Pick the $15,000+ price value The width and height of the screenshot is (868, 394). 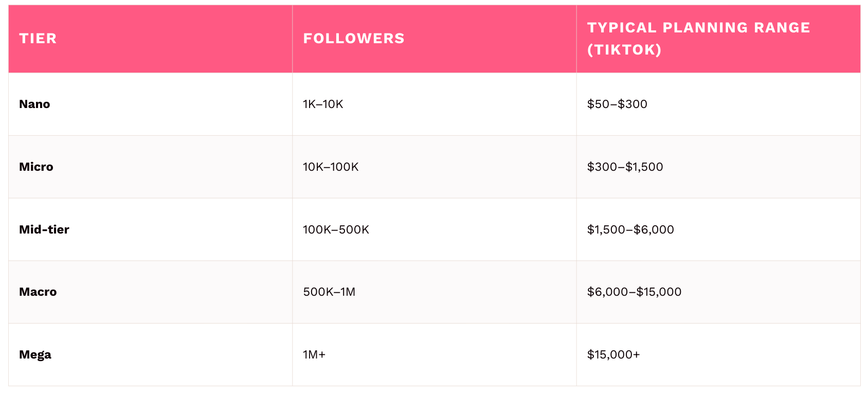[613, 354]
